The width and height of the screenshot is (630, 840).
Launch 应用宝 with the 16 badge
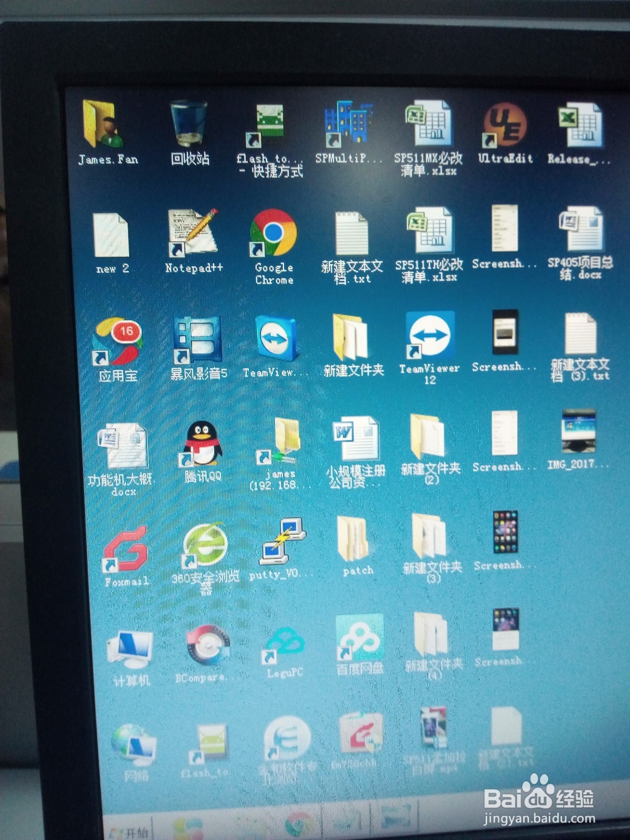tap(118, 350)
